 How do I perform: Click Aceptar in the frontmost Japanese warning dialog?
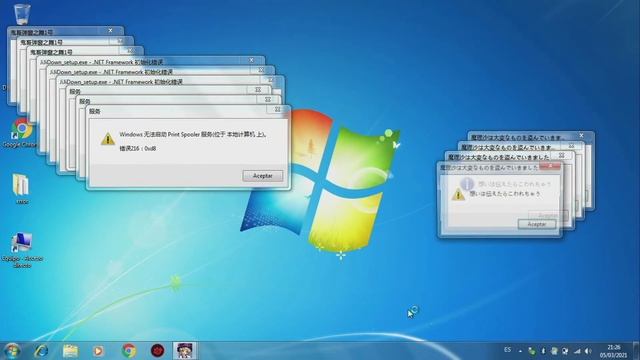pyautogui.click(x=537, y=224)
